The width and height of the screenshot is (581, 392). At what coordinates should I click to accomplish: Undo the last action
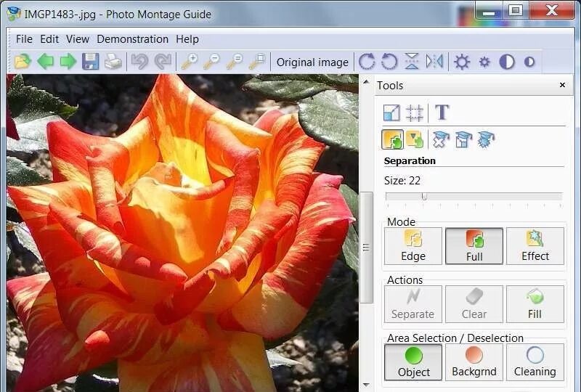[x=139, y=62]
